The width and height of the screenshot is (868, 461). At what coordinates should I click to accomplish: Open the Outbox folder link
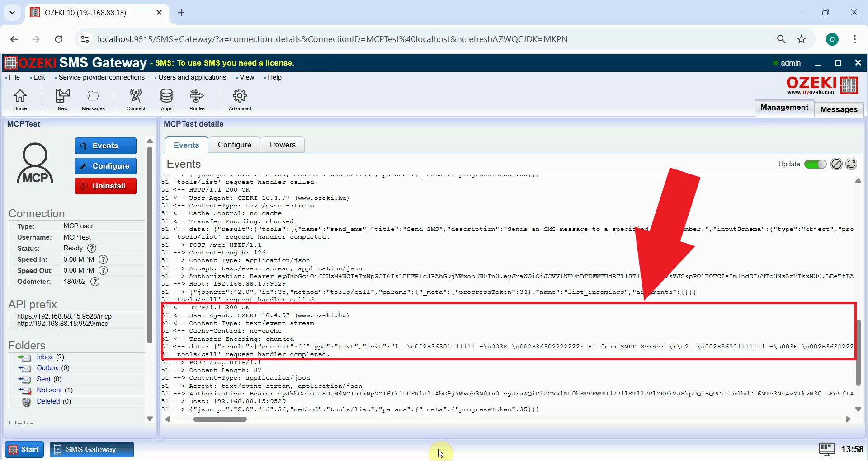47,368
